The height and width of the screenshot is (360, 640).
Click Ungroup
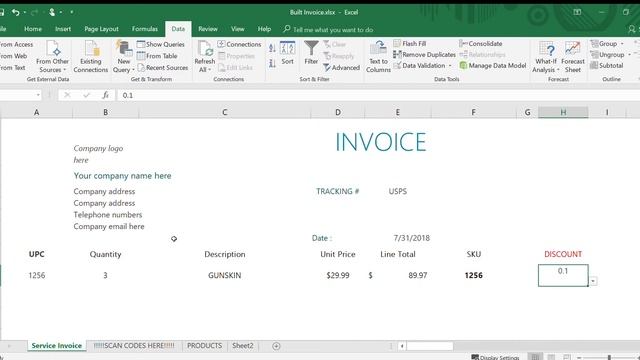pos(607,54)
